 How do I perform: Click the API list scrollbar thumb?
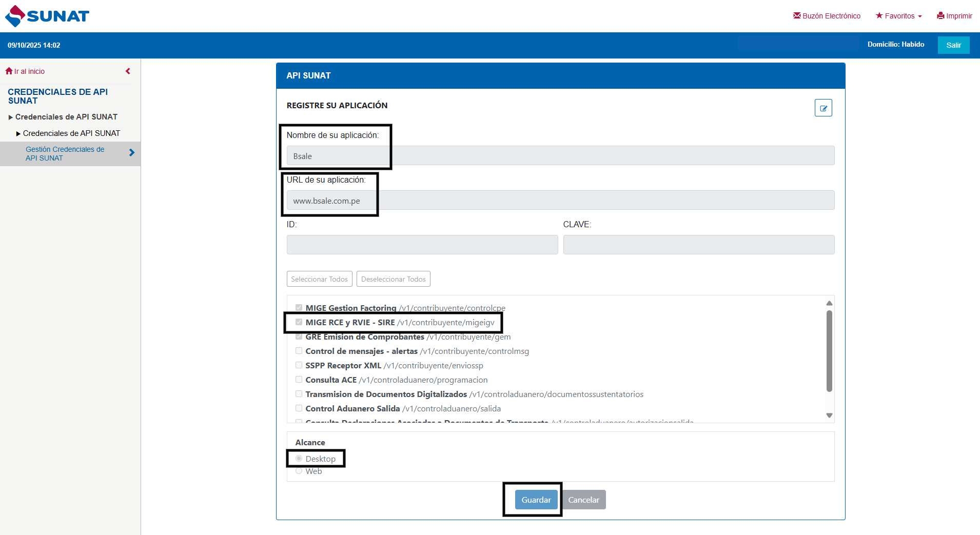pos(829,351)
